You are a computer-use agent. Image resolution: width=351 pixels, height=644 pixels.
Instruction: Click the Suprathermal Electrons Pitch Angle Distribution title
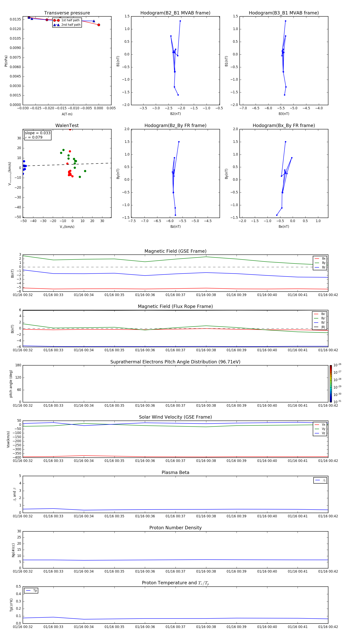click(175, 362)
